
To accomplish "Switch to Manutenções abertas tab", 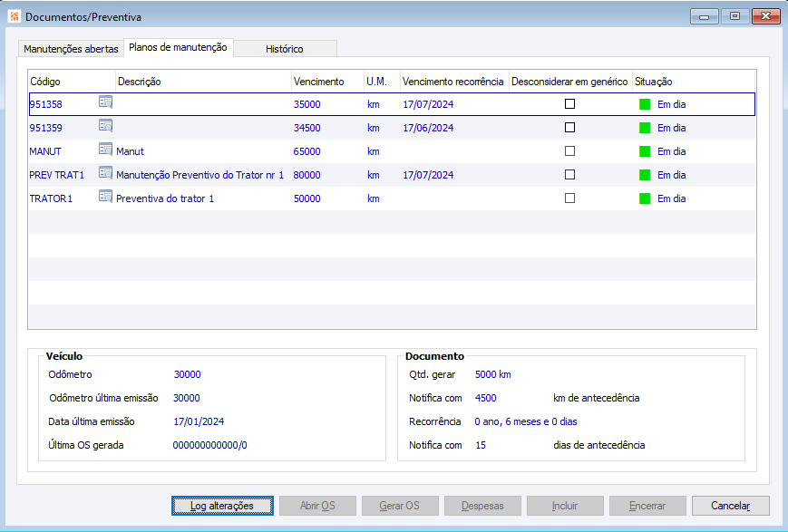I will coord(71,49).
